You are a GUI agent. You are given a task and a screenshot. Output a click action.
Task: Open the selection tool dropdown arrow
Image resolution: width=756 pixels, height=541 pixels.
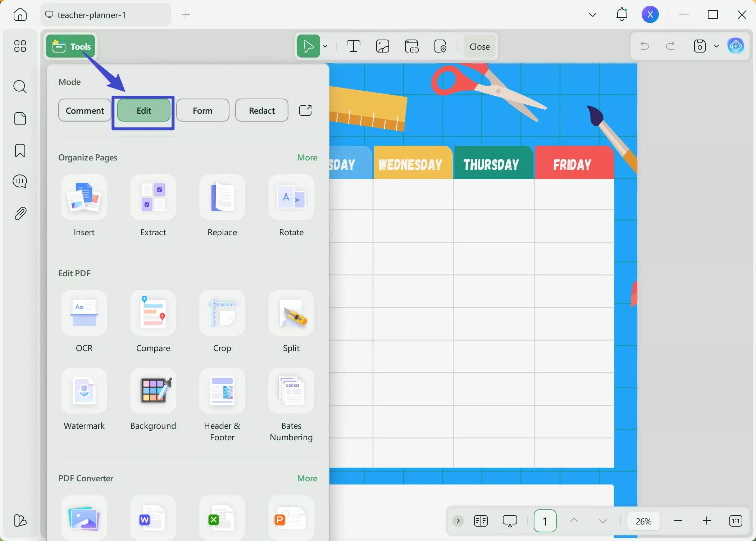(325, 46)
